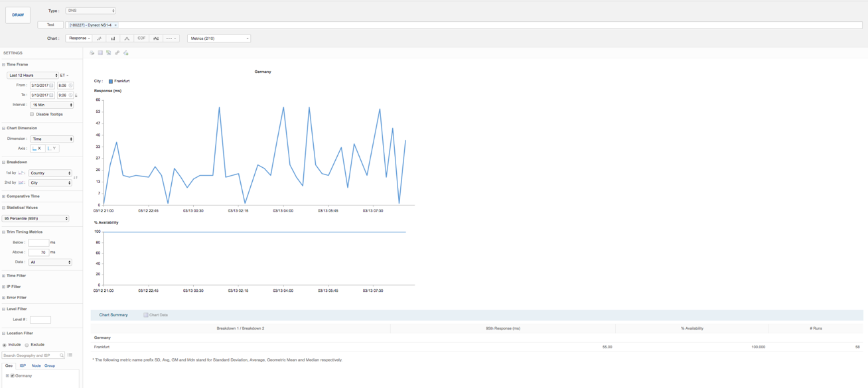
Task: Open the From time clock icon
Action: (71, 86)
